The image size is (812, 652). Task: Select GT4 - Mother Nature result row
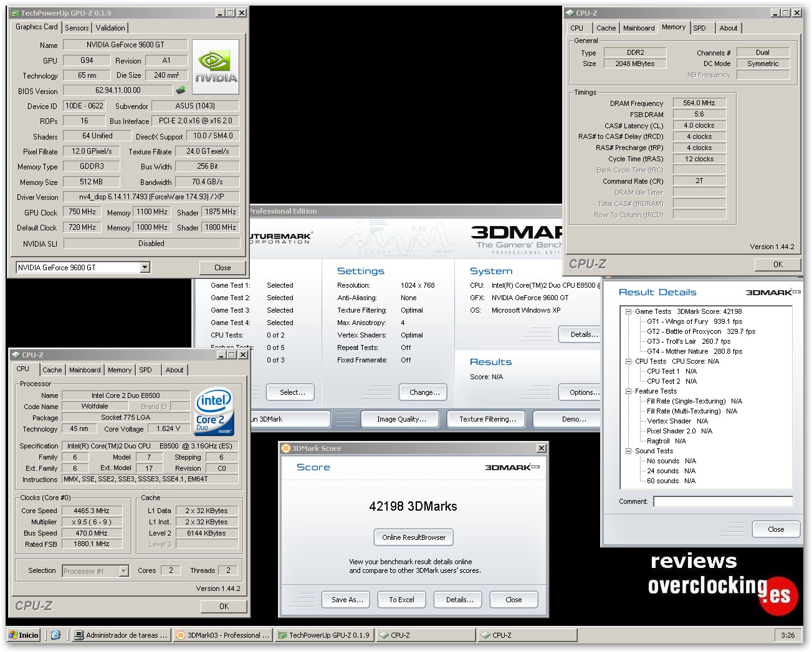(694, 351)
